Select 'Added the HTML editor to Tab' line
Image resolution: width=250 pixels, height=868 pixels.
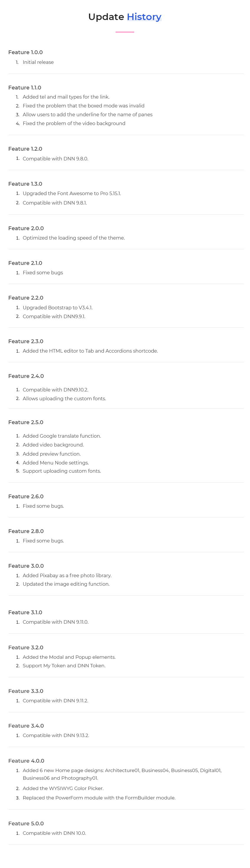click(91, 351)
